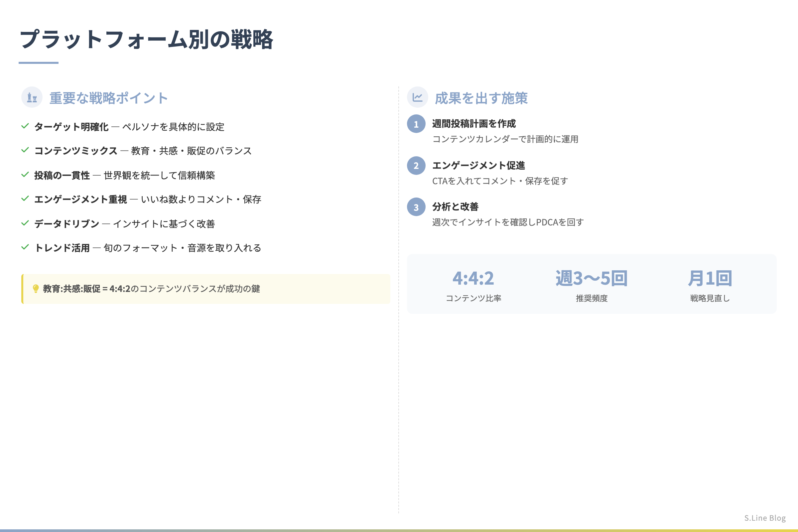Click the bold text トレンド活用
Viewport: 798px width, 532px height.
62,248
